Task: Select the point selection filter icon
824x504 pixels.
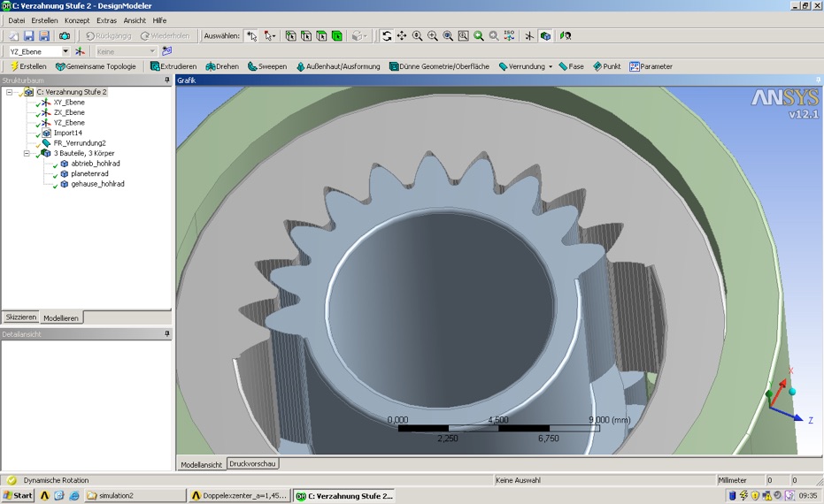Action: (290, 35)
